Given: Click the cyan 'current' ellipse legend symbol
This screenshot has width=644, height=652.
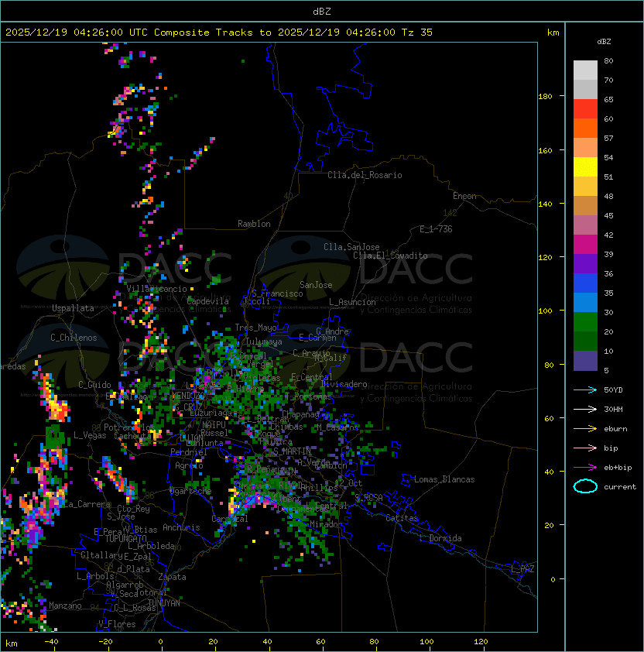Looking at the screenshot, I should coord(585,486).
